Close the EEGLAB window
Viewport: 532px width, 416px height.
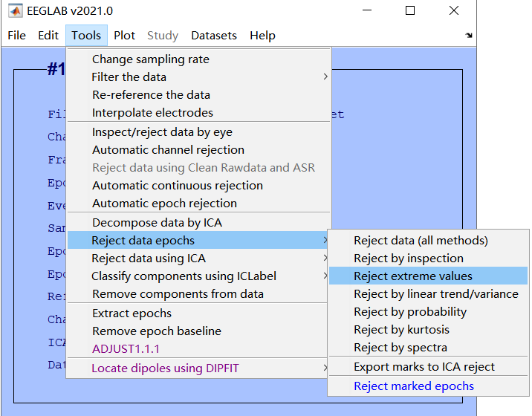click(454, 10)
